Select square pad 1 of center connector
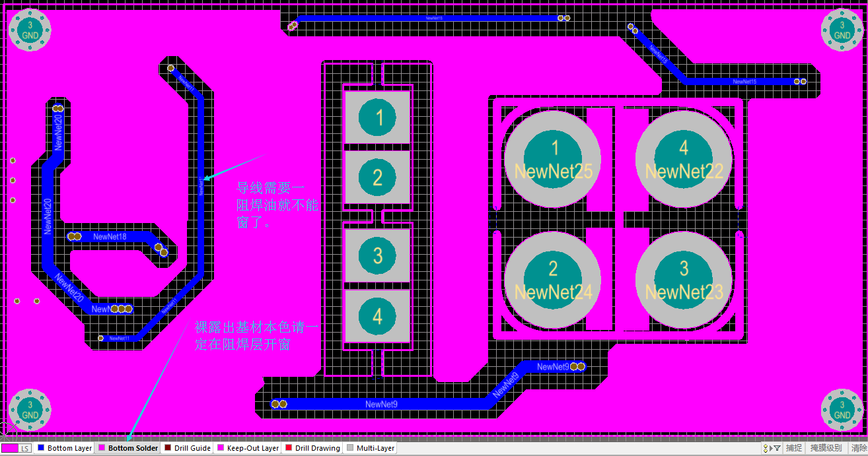The width and height of the screenshot is (868, 456). (378, 118)
